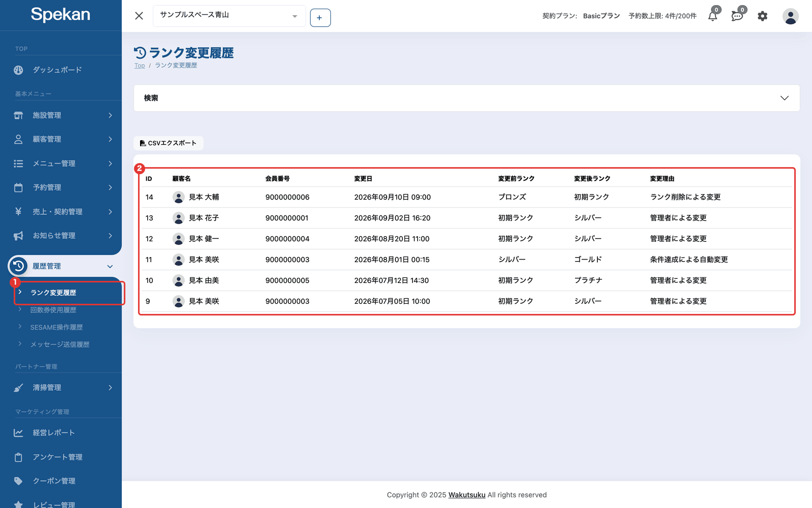Click the megaphone announcement icon
Screen dimensions: 812x508
(18, 236)
